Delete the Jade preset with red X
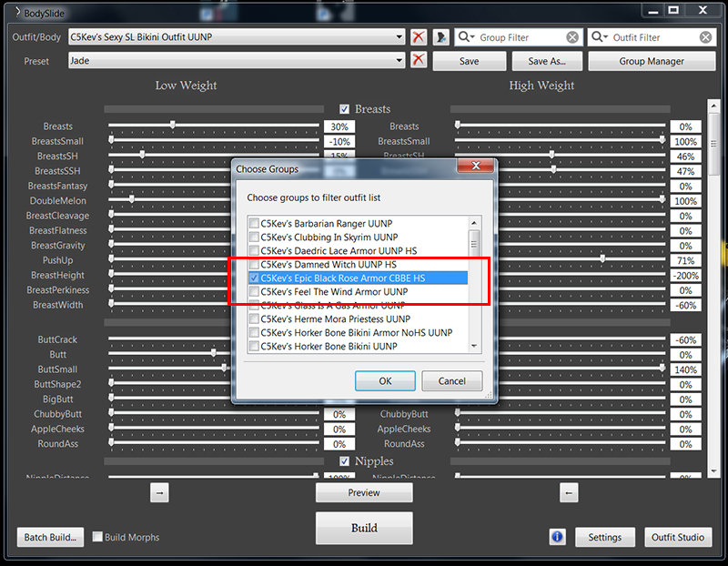Screen dimensions: 728x566 pyautogui.click(x=419, y=59)
